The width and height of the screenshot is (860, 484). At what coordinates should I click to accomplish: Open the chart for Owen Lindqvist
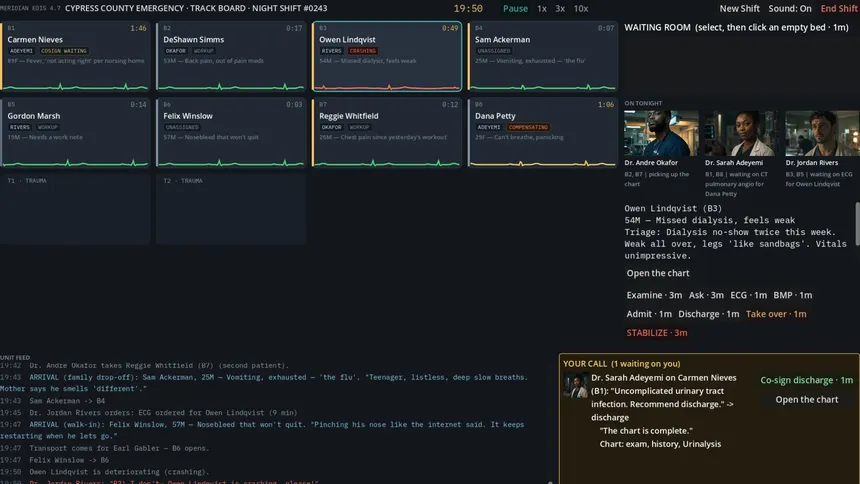(658, 273)
